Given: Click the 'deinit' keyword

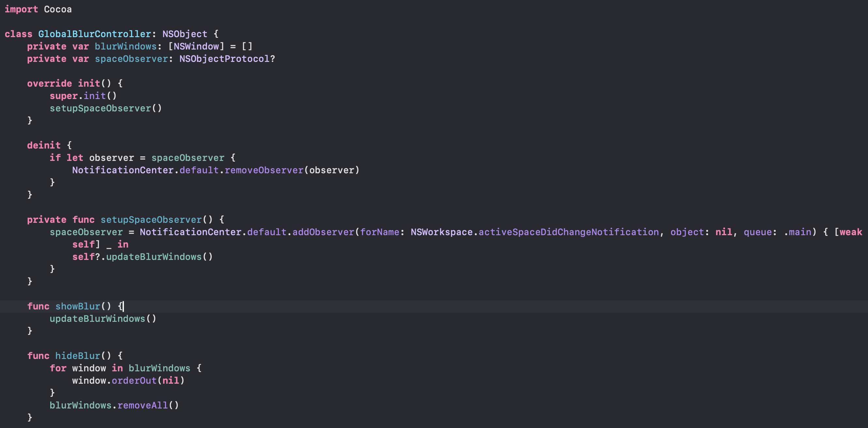Looking at the screenshot, I should pyautogui.click(x=44, y=145).
